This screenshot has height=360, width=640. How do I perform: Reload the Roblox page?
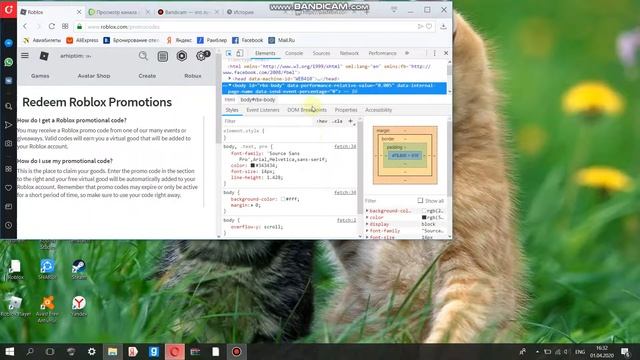52,27
